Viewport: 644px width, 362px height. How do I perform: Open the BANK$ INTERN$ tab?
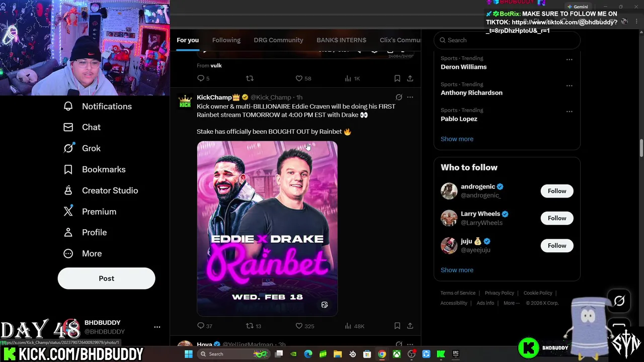point(341,40)
